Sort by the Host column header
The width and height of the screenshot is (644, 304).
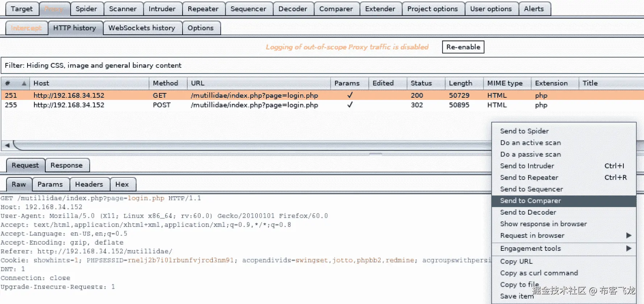[x=89, y=83]
